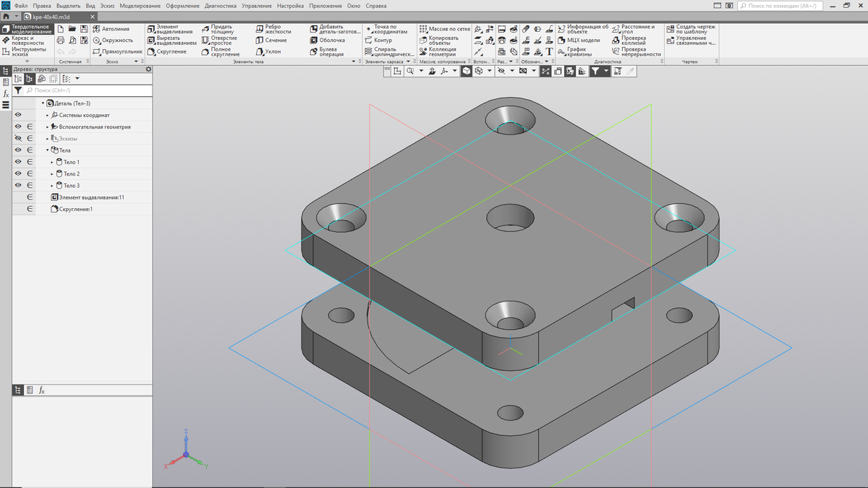Select the Окружность circle tool
Image resolution: width=868 pixels, height=488 pixels.
pos(112,40)
